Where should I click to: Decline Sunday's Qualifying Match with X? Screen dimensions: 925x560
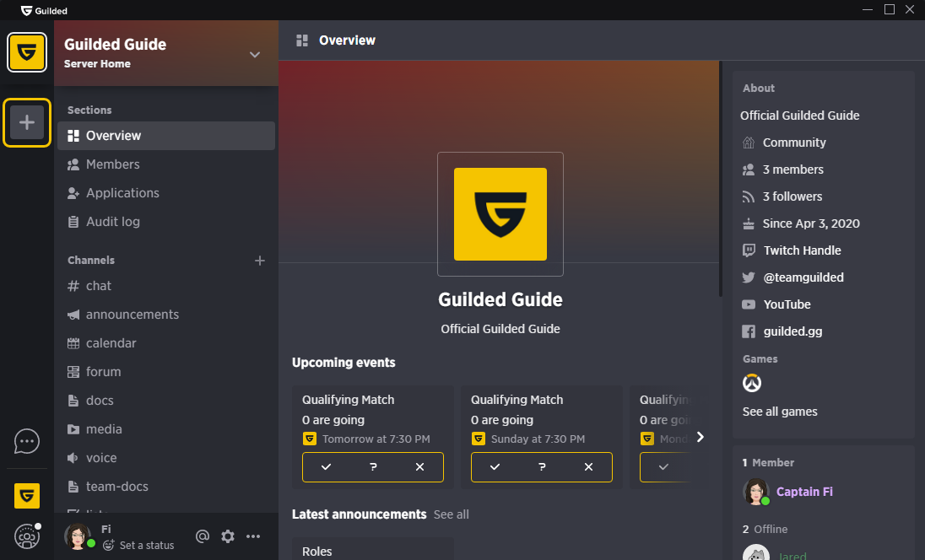(588, 467)
